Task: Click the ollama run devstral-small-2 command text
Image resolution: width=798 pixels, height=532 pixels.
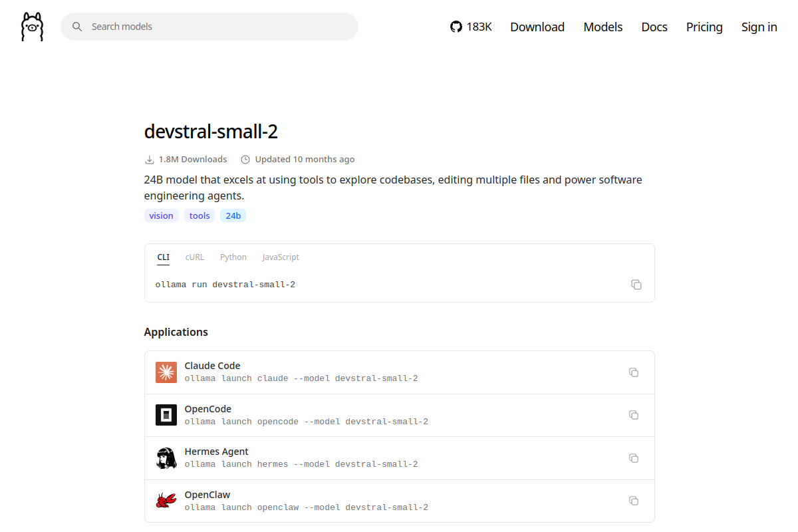Action: 225,285
